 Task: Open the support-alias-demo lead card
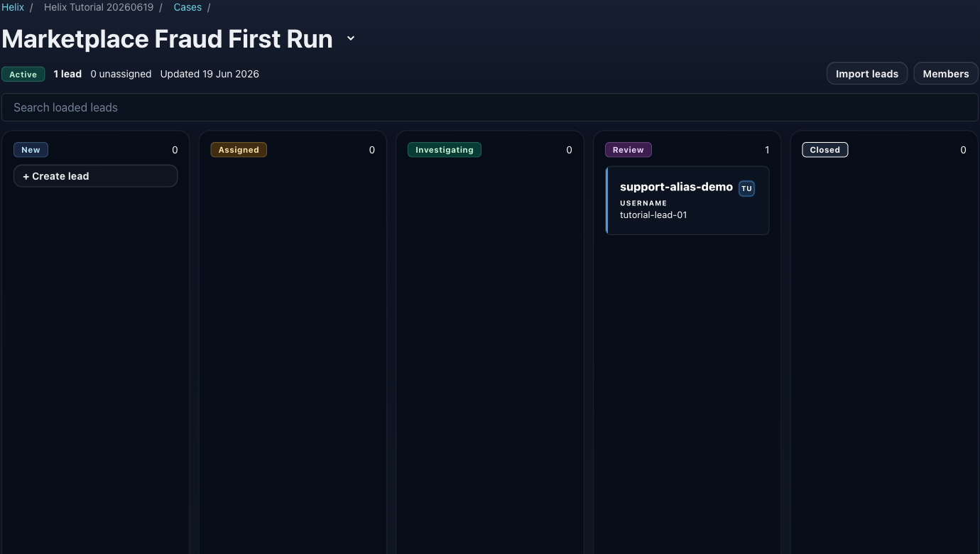point(687,200)
